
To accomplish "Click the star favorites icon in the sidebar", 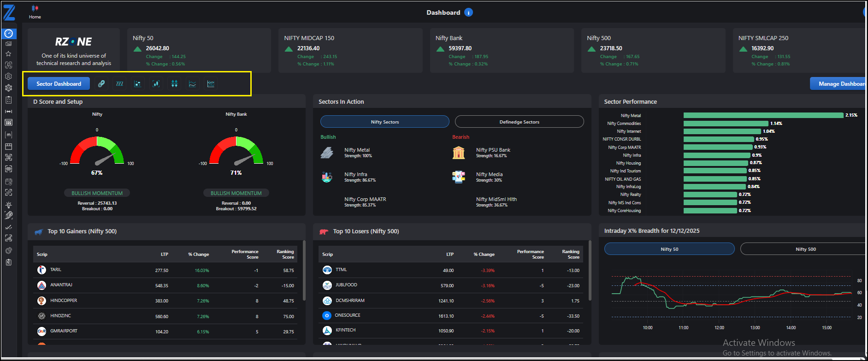I will [8, 54].
